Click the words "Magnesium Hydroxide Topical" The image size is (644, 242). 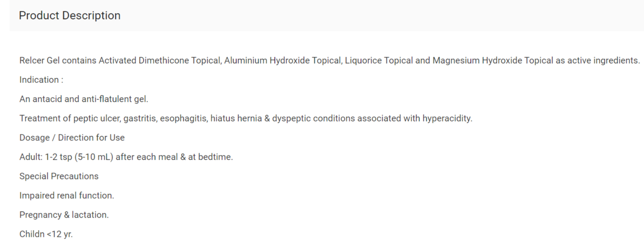point(493,60)
